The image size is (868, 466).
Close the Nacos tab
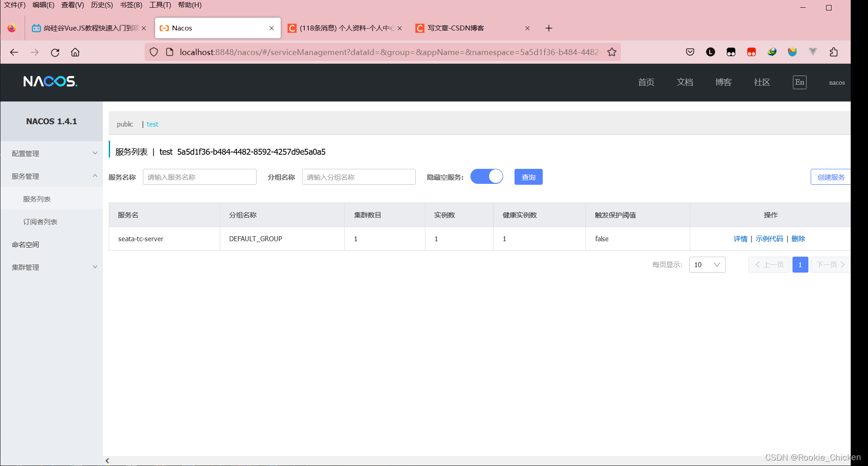click(x=272, y=28)
